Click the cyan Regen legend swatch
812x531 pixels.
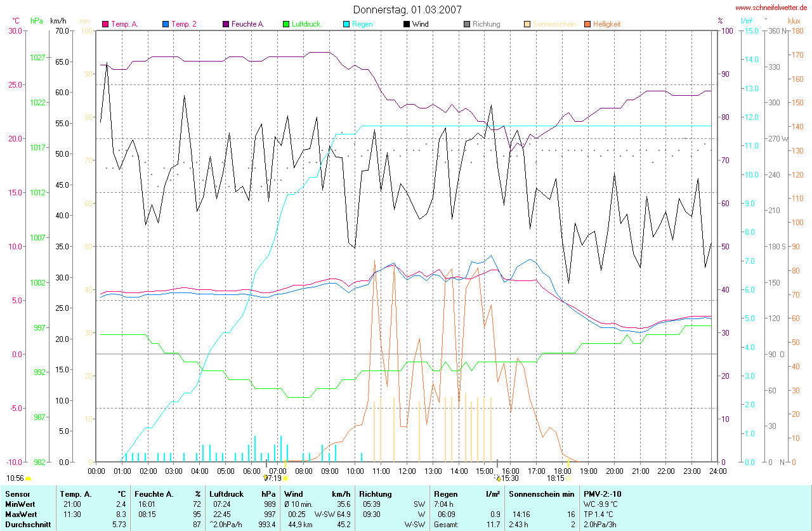click(x=346, y=24)
